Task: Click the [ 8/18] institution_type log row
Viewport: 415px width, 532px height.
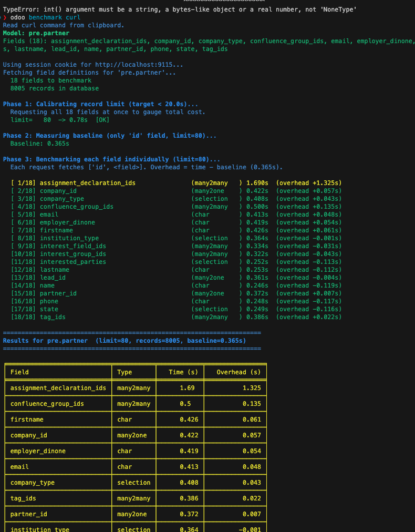Action: (177, 238)
